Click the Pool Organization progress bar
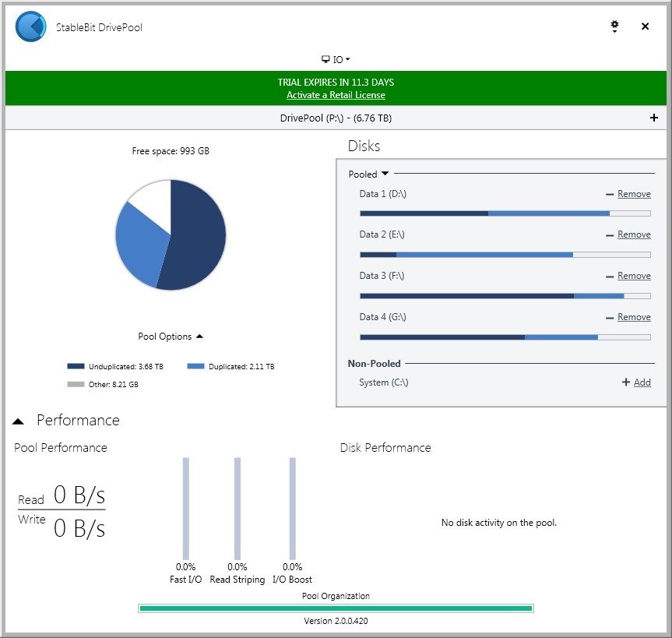The width and height of the screenshot is (672, 638). tap(336, 608)
